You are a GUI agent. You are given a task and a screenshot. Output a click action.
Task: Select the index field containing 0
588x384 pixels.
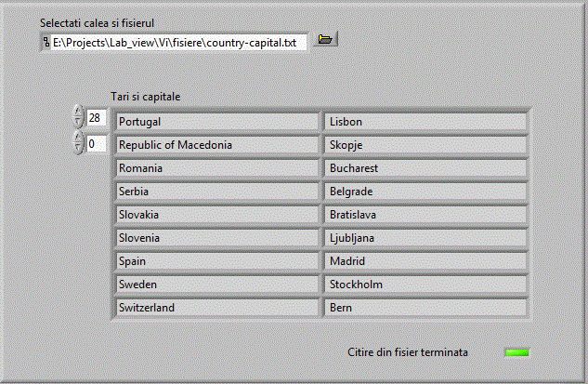[x=97, y=144]
